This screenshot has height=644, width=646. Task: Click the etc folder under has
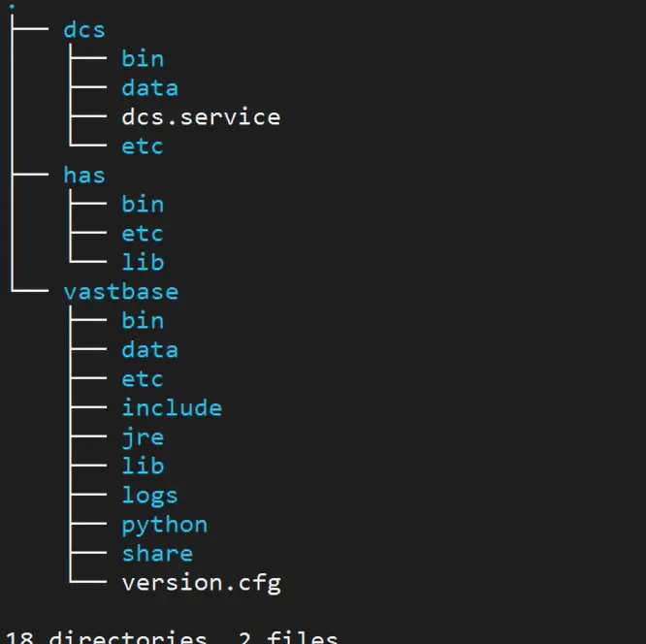pos(143,233)
